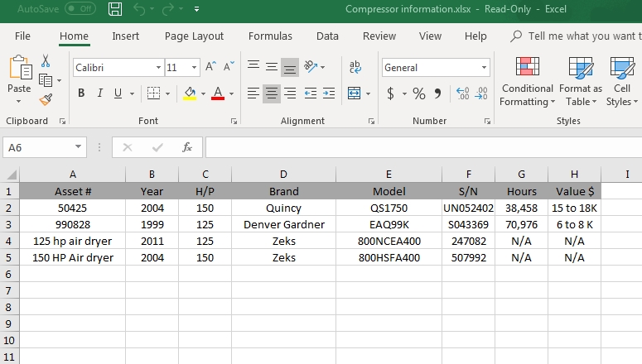
Task: Click the Insert Function fx icon
Action: [x=187, y=147]
